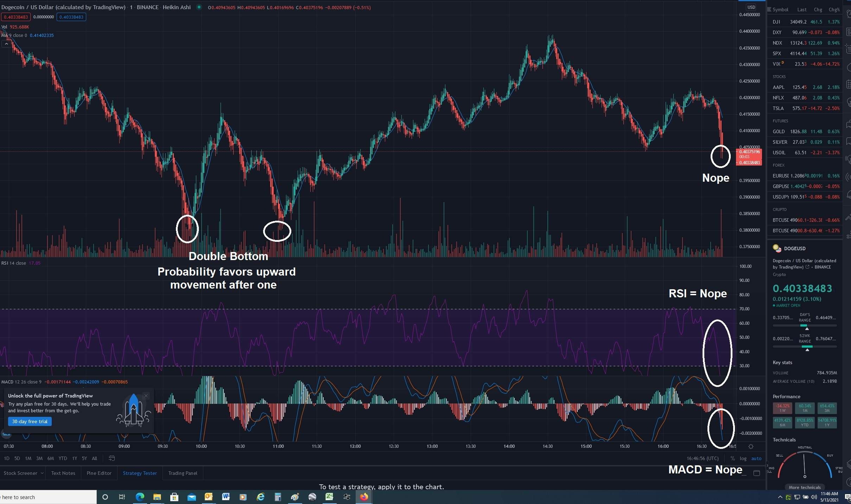Select the YTD performance box
The width and height of the screenshot is (851, 504).
(805, 422)
